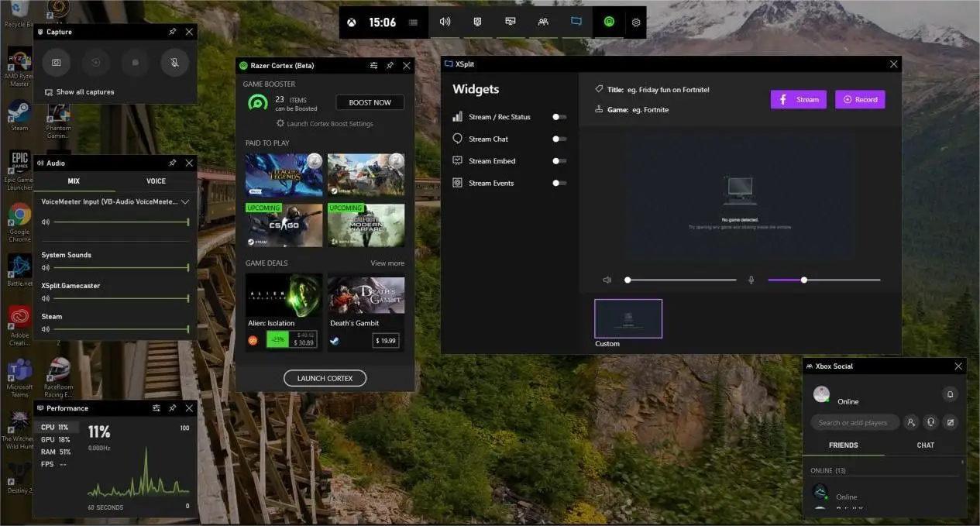Screen dimensions: 980x526
Task: Open Razer Cortex widget options icon
Action: 374,66
